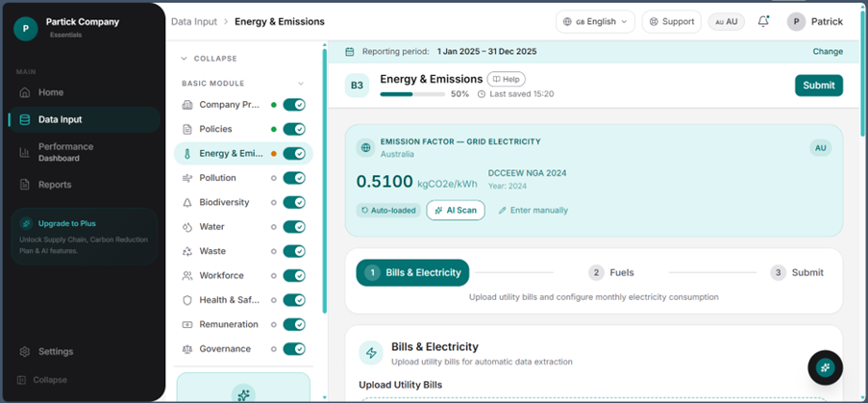
Task: Click the Help button beside Energy & Emissions
Action: (506, 79)
